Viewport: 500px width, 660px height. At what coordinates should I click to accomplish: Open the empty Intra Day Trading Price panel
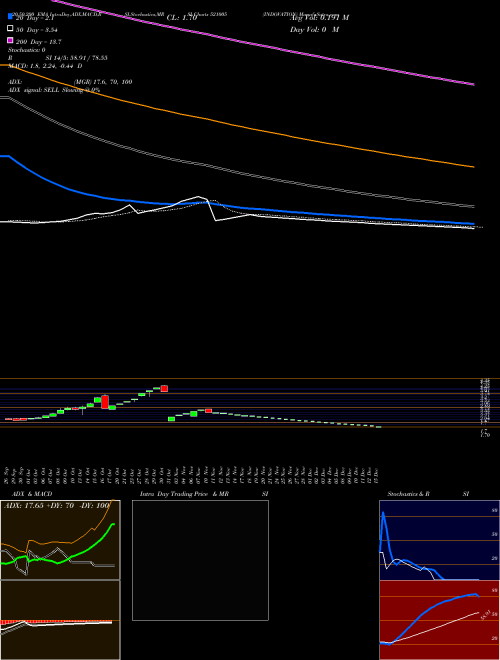(x=200, y=560)
